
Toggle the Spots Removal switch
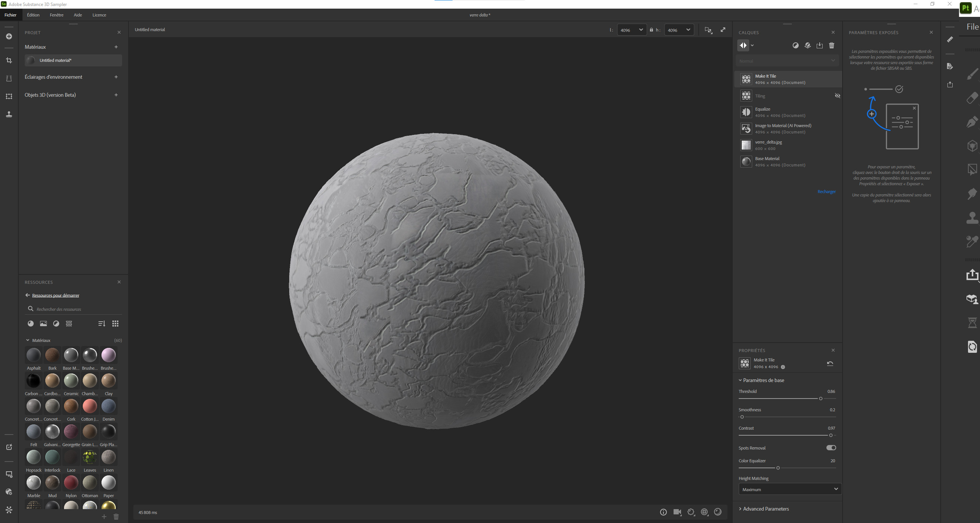[x=831, y=448]
